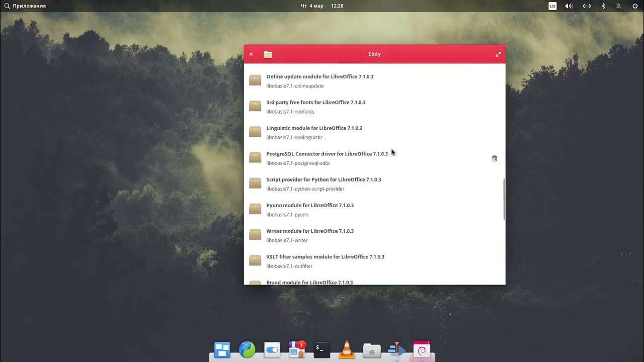Close the Eddy window
The height and width of the screenshot is (362, 644).
point(251,54)
